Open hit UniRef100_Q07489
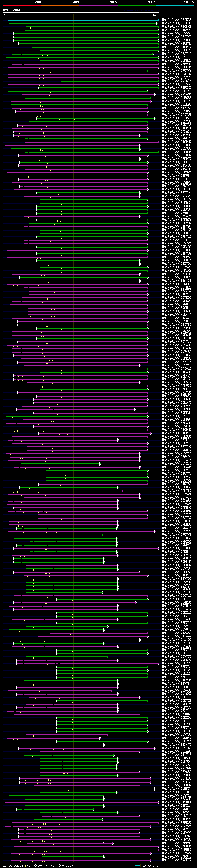The width and height of the screenshot is (197, 868). [177, 352]
